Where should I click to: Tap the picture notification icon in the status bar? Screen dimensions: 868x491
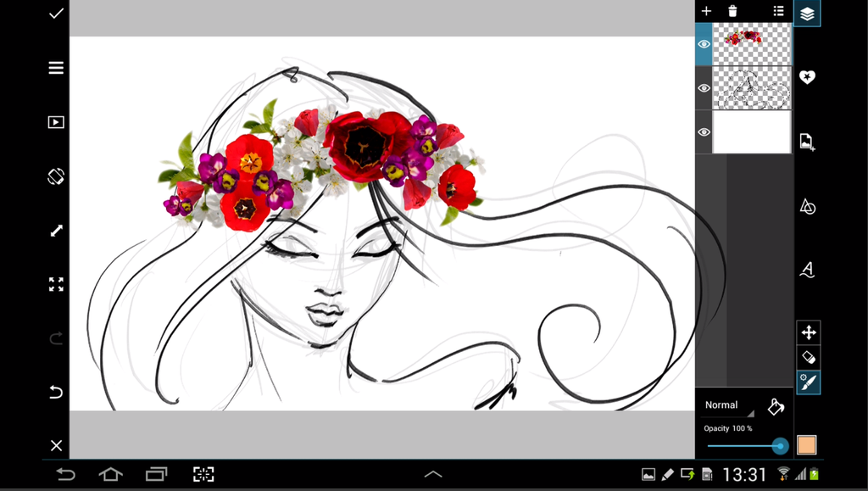(x=648, y=474)
